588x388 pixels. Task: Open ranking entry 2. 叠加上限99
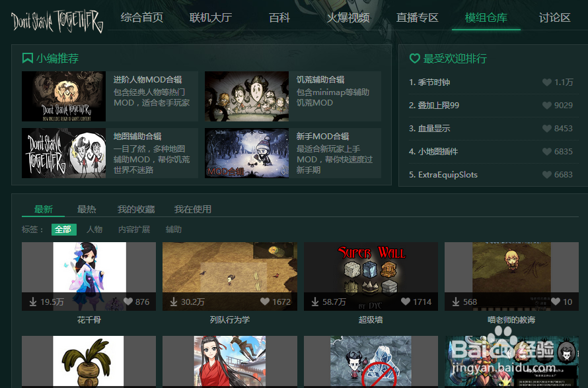tap(434, 105)
